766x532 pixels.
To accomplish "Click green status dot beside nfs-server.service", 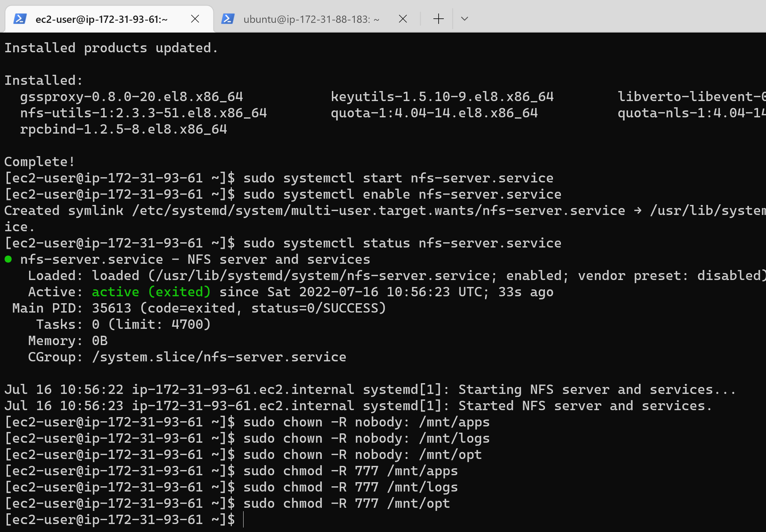I will click(x=8, y=259).
